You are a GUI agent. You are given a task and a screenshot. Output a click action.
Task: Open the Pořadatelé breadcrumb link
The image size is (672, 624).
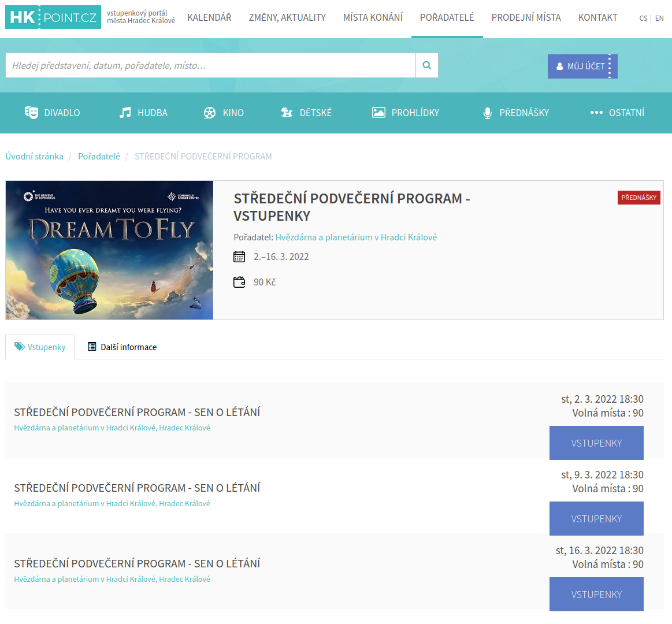(99, 157)
